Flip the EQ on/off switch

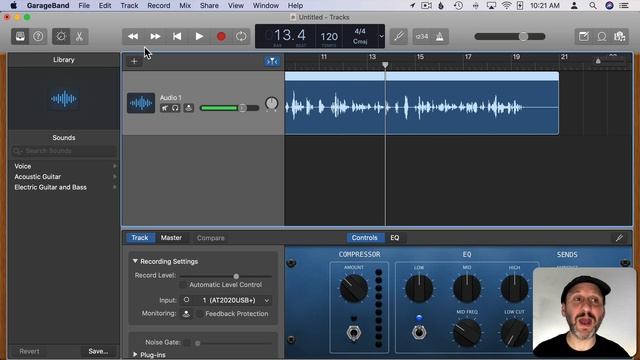419,333
